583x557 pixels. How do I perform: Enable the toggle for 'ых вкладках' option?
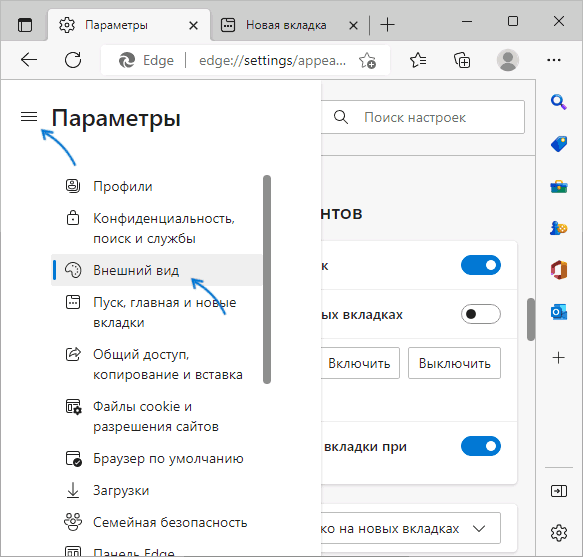(481, 314)
